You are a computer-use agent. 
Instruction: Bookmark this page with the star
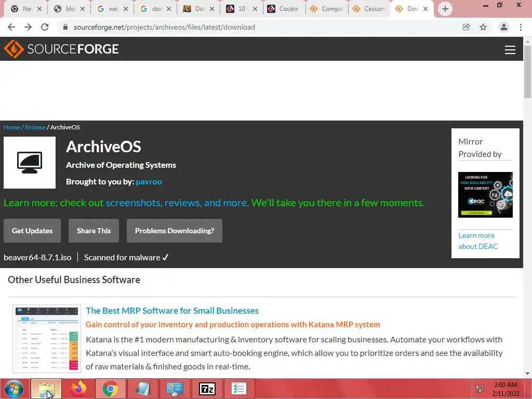483,27
